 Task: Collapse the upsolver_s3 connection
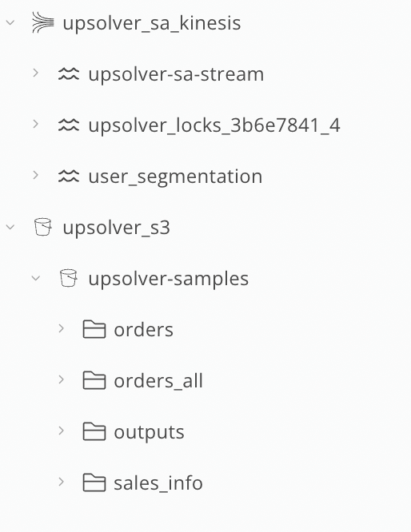pos(10,227)
